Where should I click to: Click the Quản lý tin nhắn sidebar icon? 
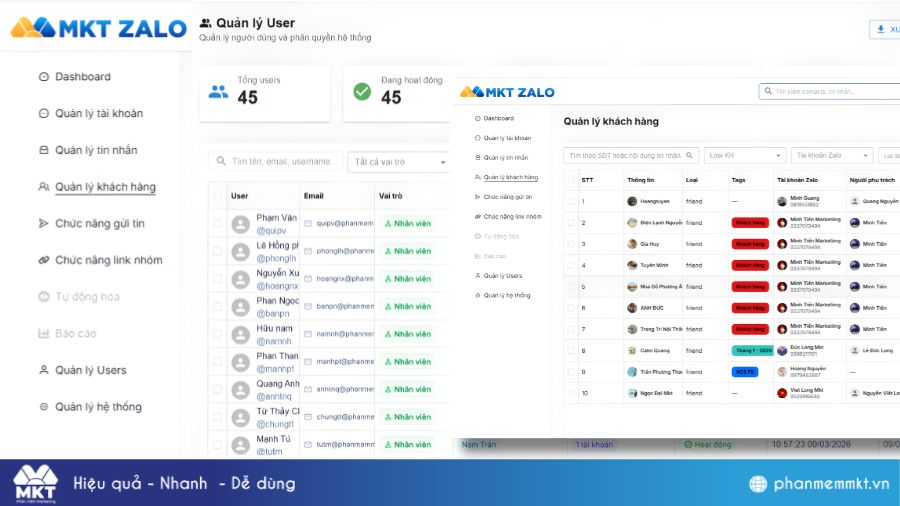[43, 150]
